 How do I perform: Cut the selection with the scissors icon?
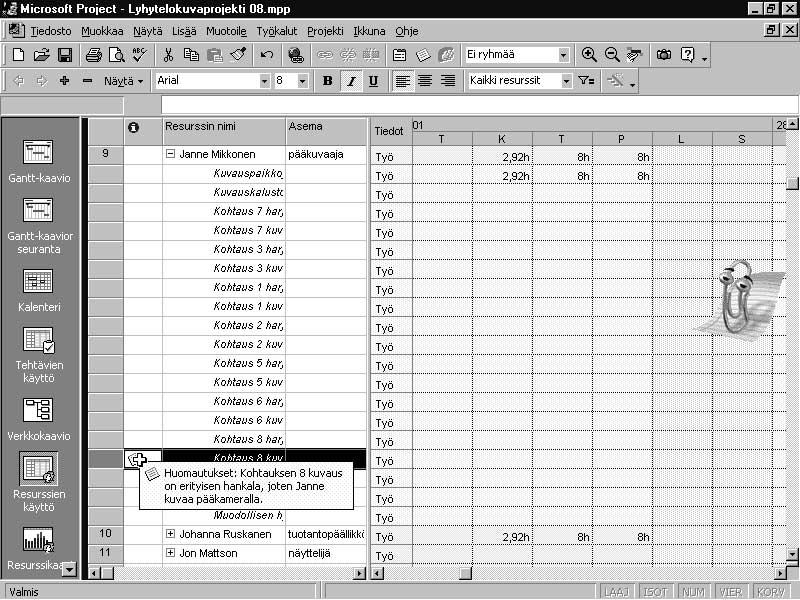point(168,55)
